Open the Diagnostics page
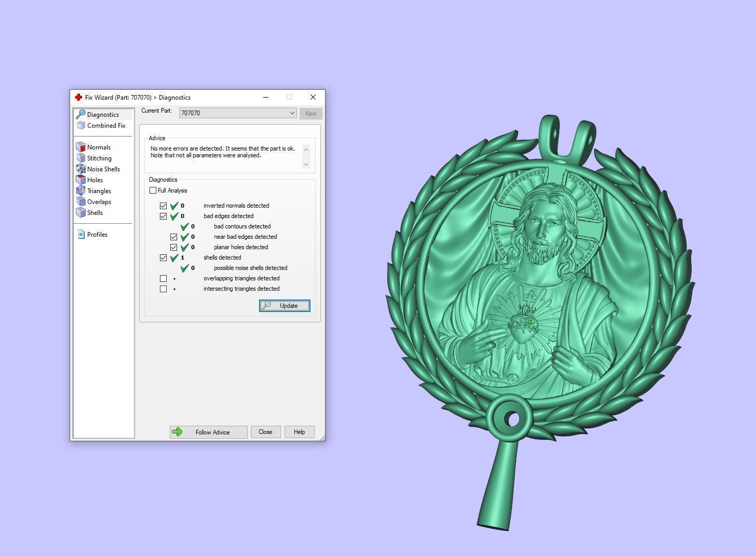The image size is (756, 556). (x=103, y=115)
